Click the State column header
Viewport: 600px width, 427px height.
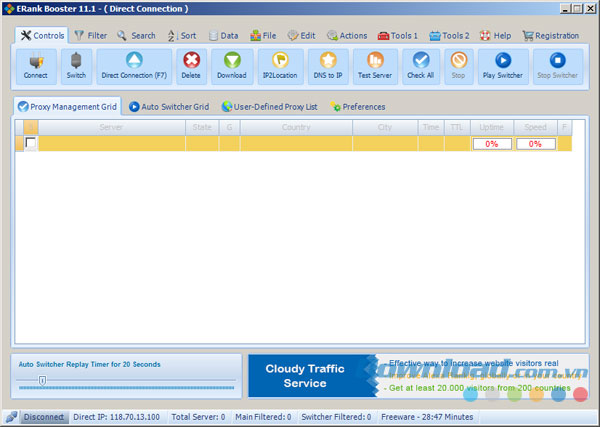tap(202, 127)
